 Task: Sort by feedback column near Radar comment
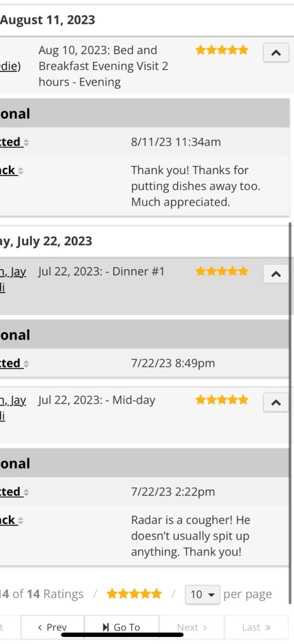pyautogui.click(x=11, y=520)
